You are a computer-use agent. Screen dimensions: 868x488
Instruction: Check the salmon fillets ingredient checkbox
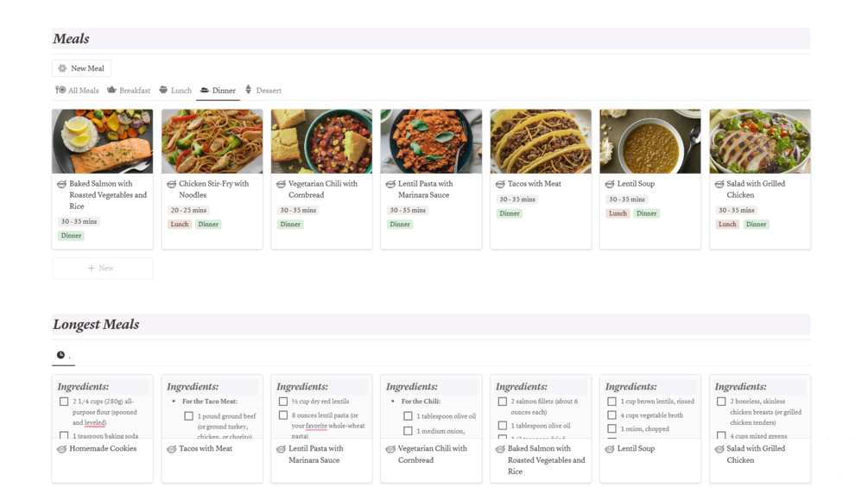(503, 402)
